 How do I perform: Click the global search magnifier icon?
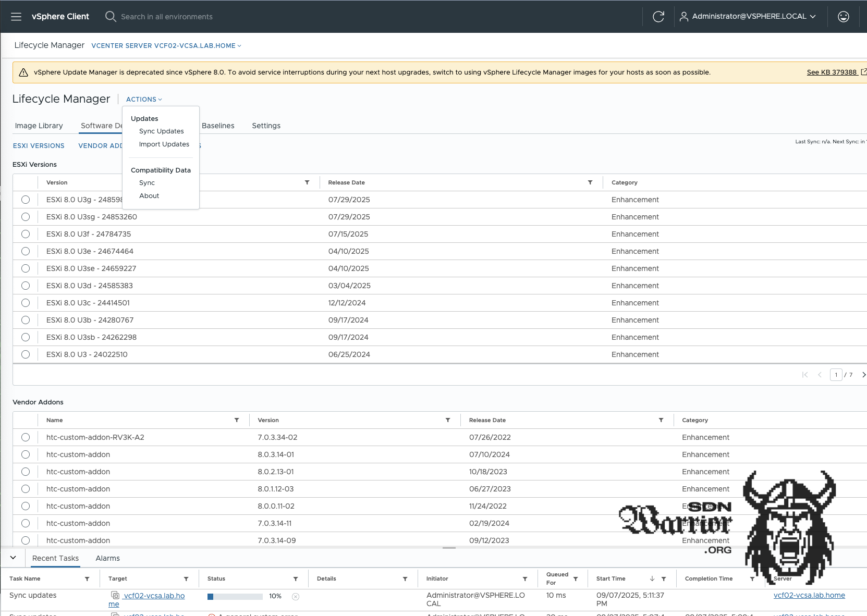click(x=111, y=17)
